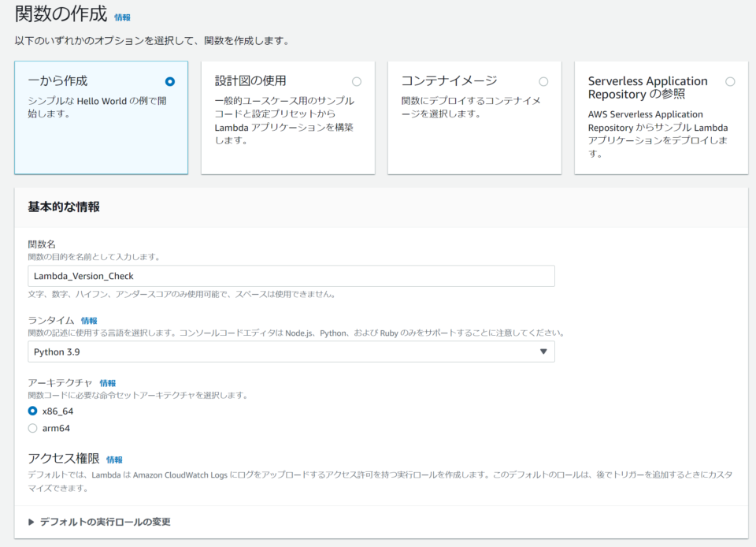Click the 関数名 input field
The image size is (756, 547).
291,277
